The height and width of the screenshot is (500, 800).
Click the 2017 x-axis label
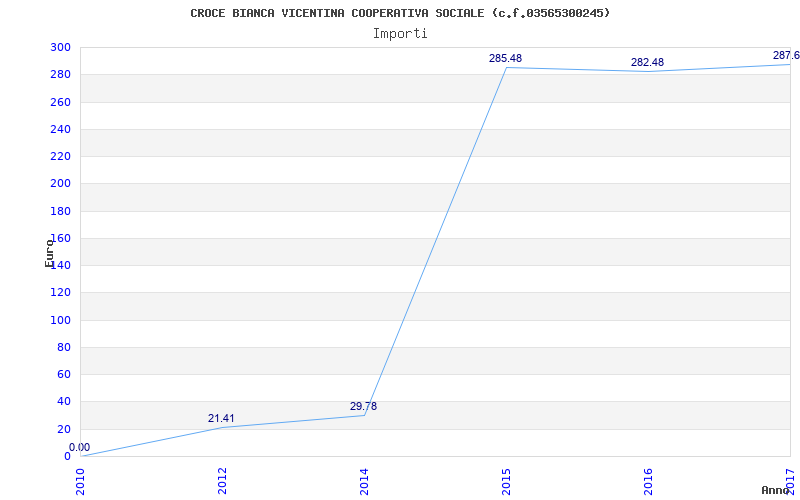[790, 481]
